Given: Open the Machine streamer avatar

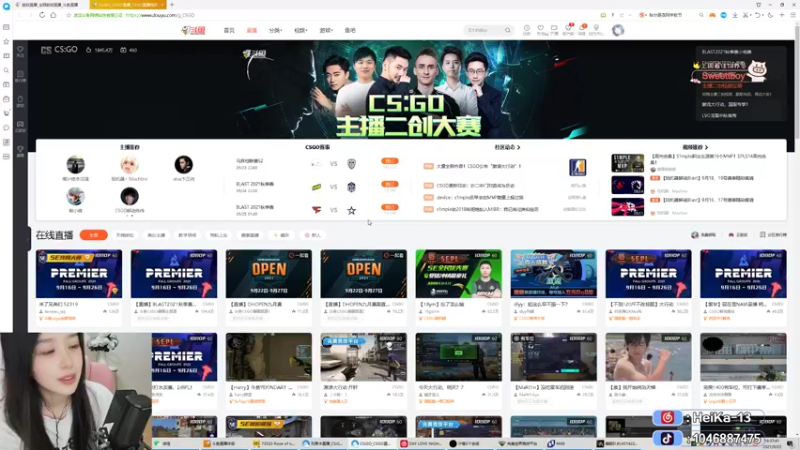Looking at the screenshot, I should point(130,165).
